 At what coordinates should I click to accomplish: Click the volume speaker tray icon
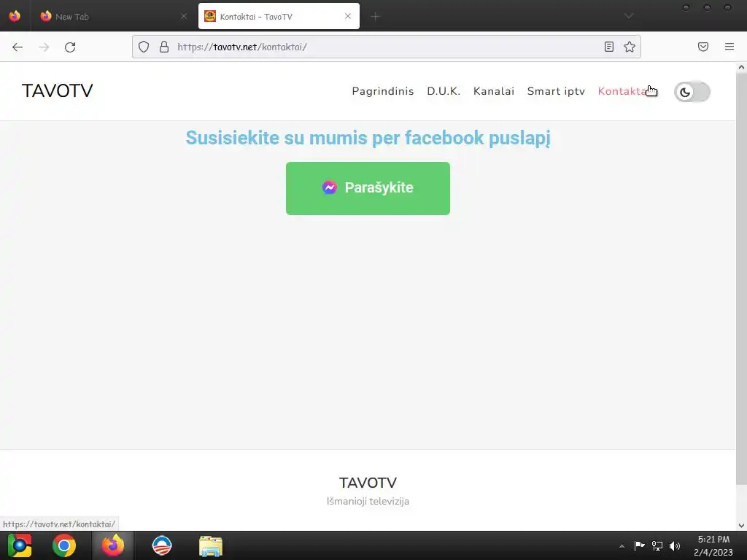(x=675, y=545)
